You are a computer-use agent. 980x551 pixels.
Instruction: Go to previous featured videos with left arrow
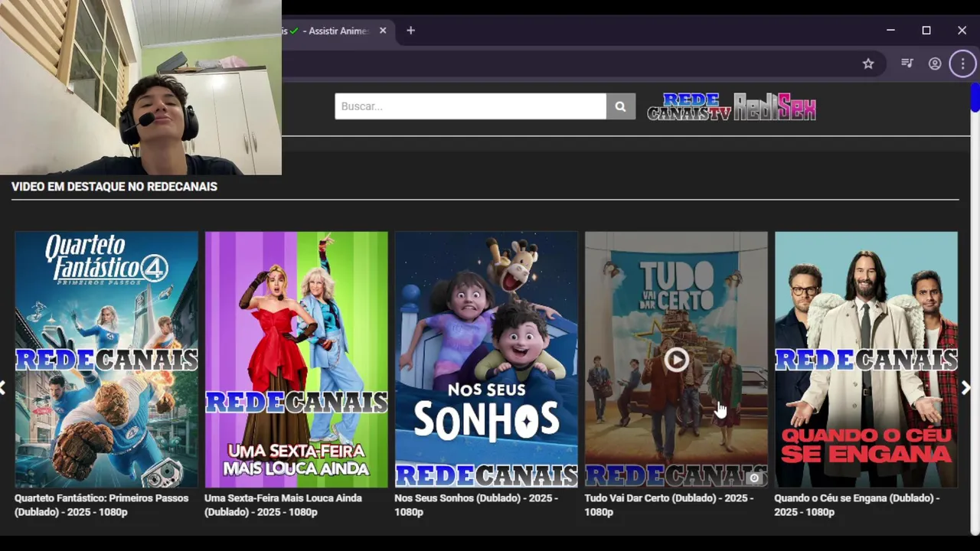pyautogui.click(x=3, y=388)
